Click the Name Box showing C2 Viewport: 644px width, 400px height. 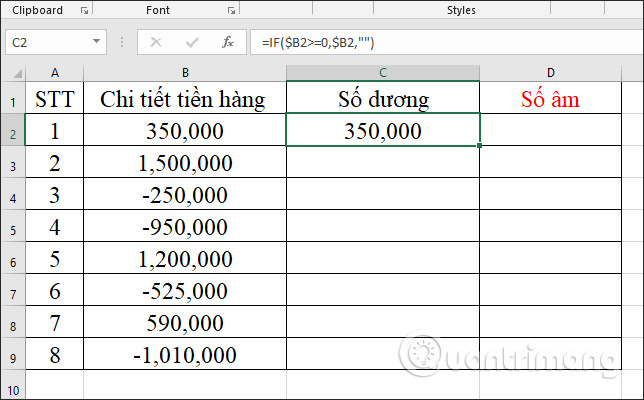click(x=56, y=42)
